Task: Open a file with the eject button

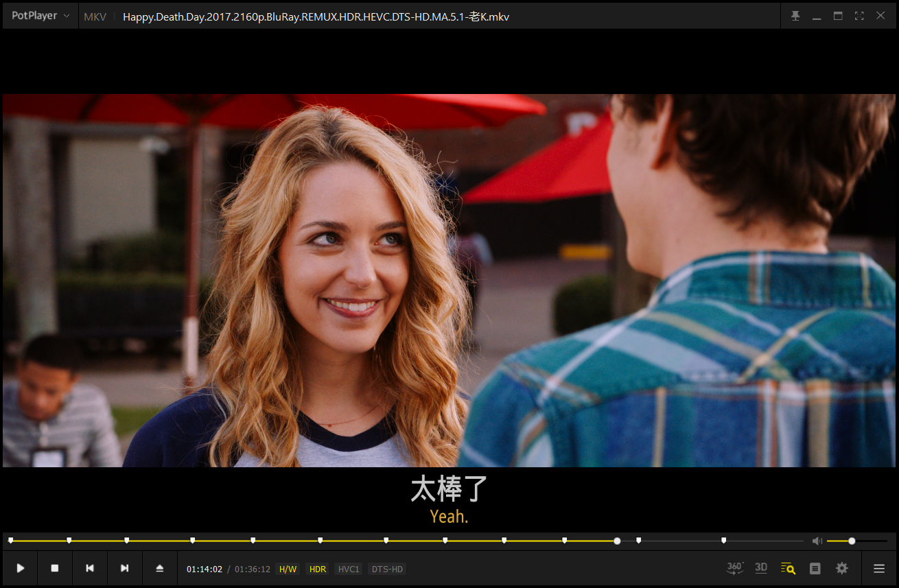Action: (x=160, y=568)
